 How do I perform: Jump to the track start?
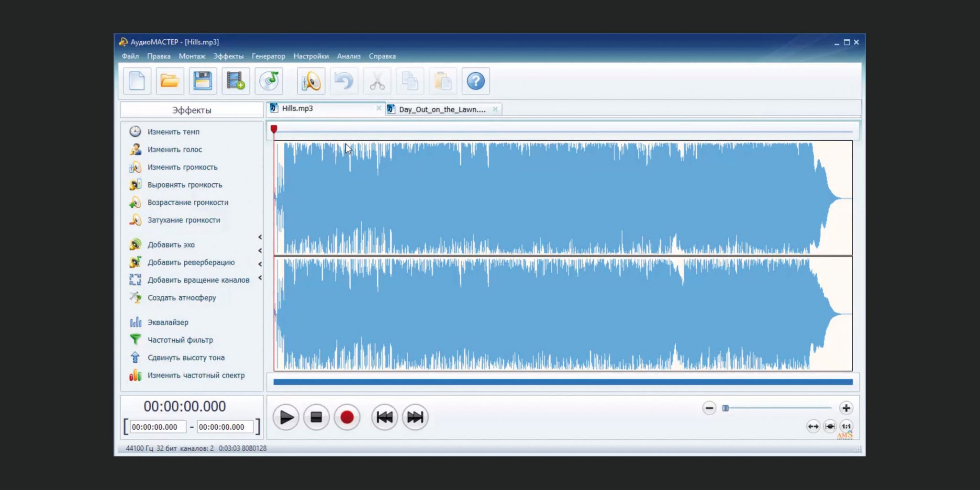(x=384, y=417)
